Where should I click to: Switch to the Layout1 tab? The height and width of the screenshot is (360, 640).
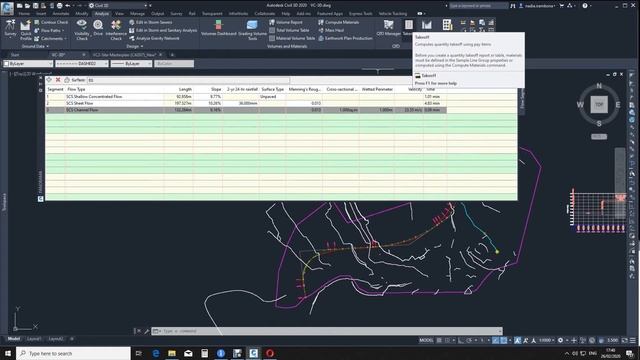pyautogui.click(x=33, y=339)
